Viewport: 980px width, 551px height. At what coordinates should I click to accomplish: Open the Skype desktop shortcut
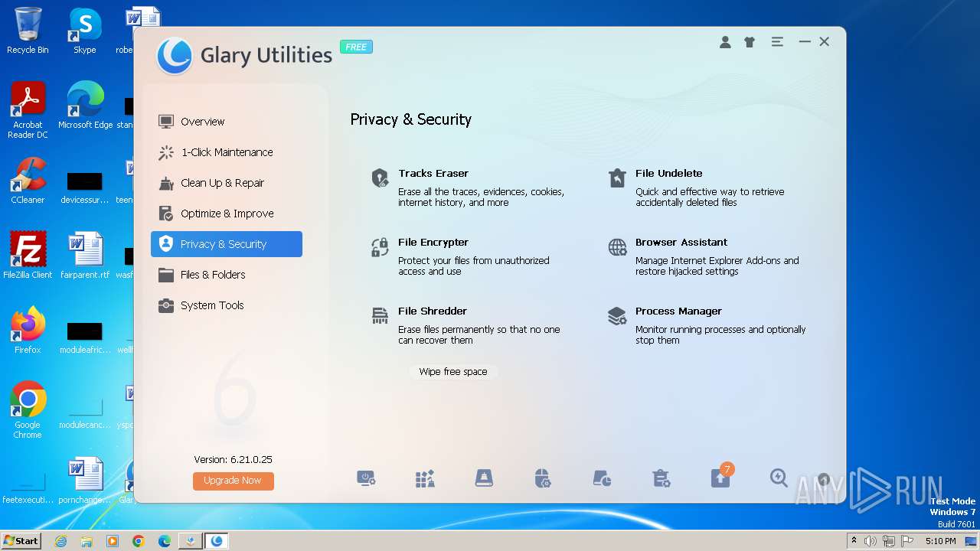coord(85,31)
